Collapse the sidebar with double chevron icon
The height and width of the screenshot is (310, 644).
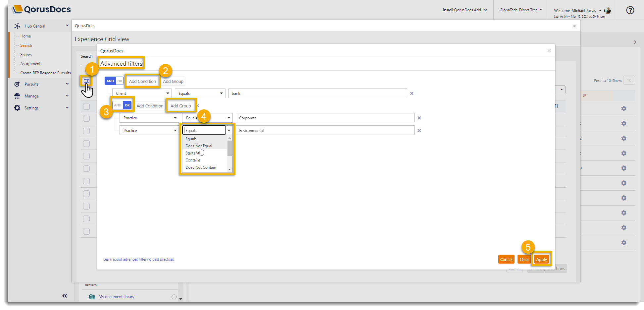pos(65,296)
